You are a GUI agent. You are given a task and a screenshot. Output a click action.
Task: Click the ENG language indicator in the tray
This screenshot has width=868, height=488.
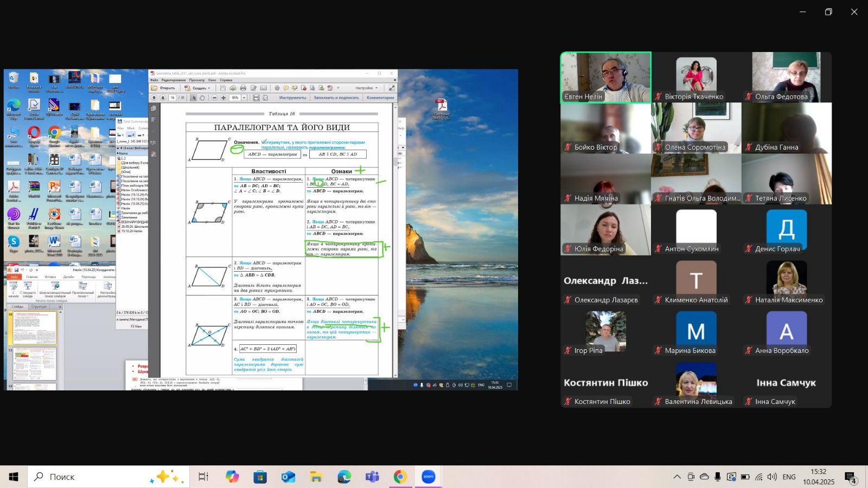click(789, 477)
